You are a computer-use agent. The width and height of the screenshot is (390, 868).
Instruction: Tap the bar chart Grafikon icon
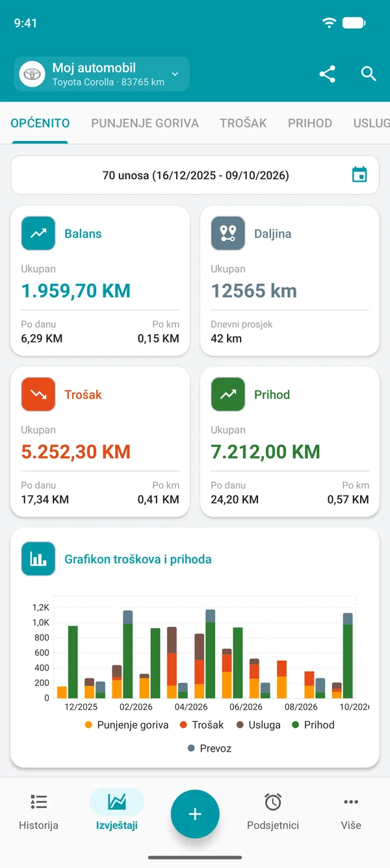pos(38,559)
